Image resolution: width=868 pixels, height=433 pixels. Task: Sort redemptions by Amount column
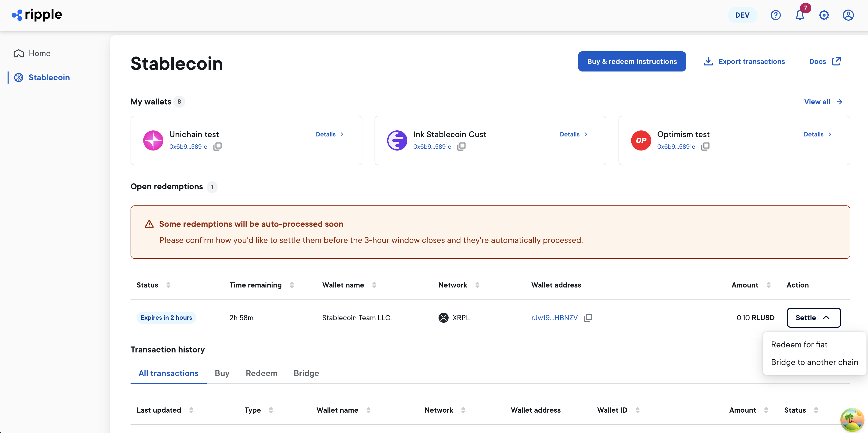[769, 285]
